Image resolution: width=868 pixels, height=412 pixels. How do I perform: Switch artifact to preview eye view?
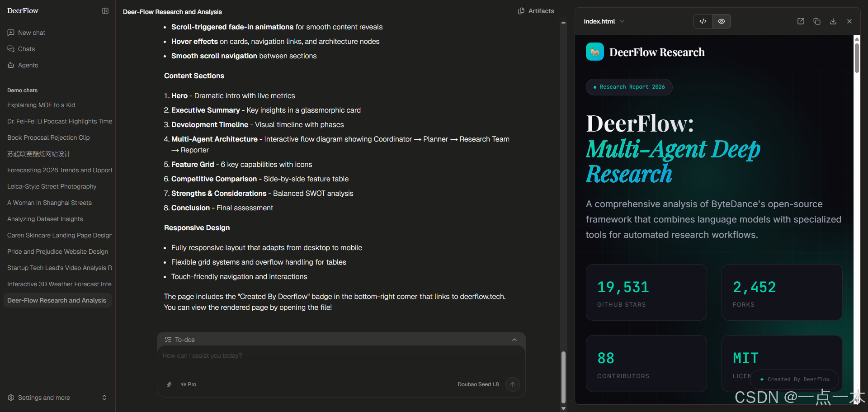click(722, 21)
